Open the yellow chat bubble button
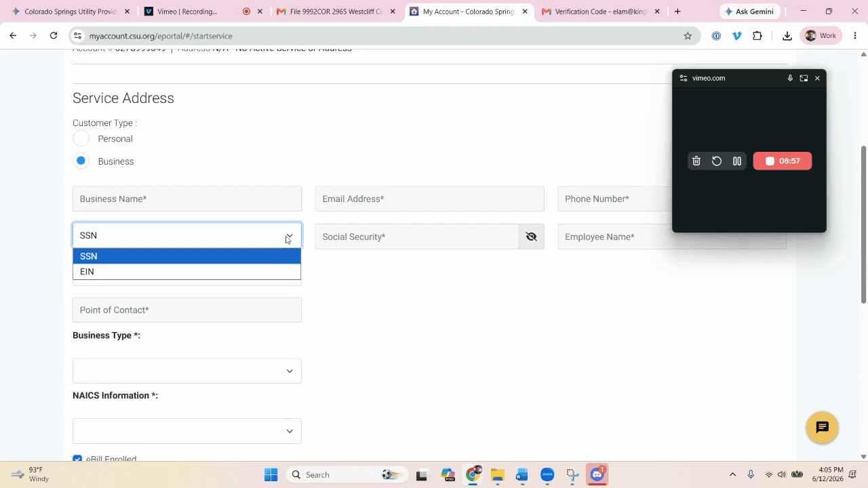This screenshot has width=868, height=488. tap(823, 428)
